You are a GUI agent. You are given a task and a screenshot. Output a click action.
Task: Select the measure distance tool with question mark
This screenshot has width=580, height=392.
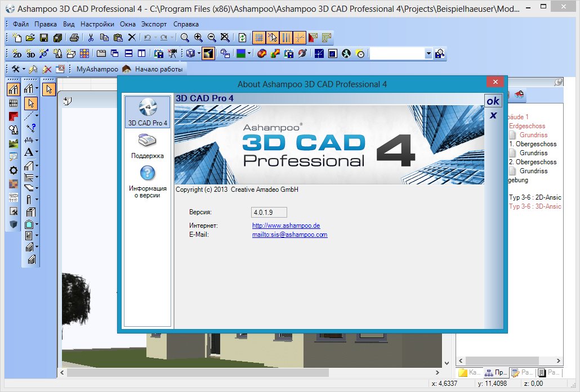31,128
